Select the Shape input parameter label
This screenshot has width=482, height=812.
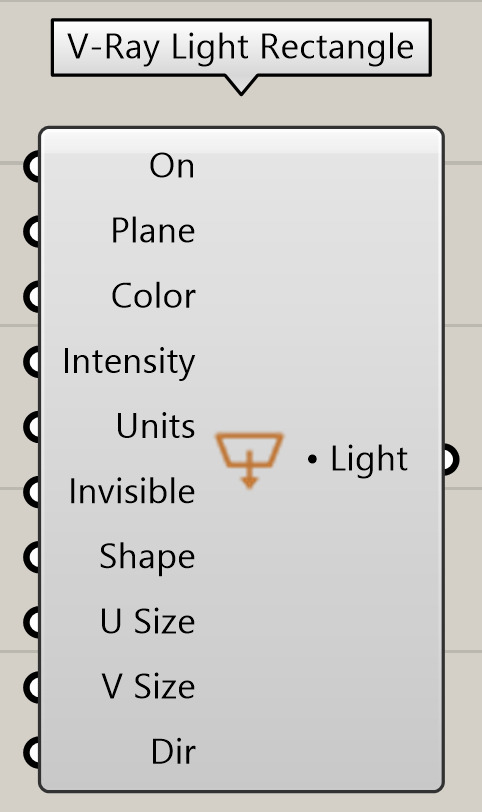pos(147,558)
